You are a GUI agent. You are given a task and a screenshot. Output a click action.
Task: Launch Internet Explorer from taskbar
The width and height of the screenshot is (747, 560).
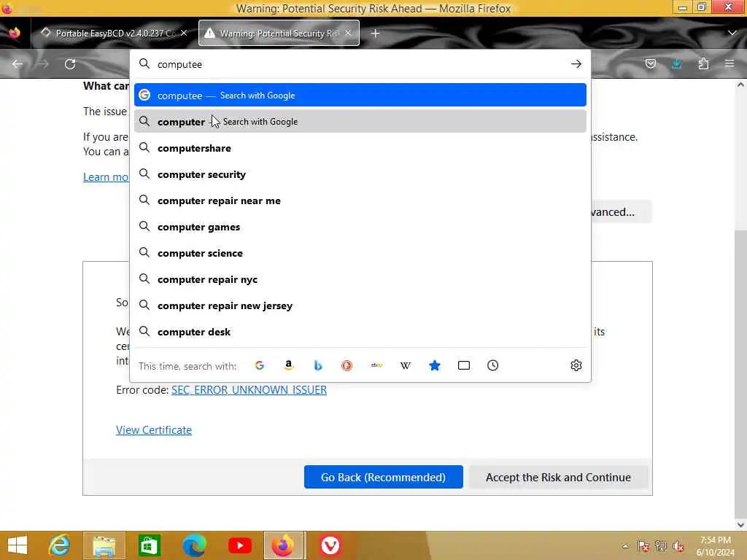(60, 545)
